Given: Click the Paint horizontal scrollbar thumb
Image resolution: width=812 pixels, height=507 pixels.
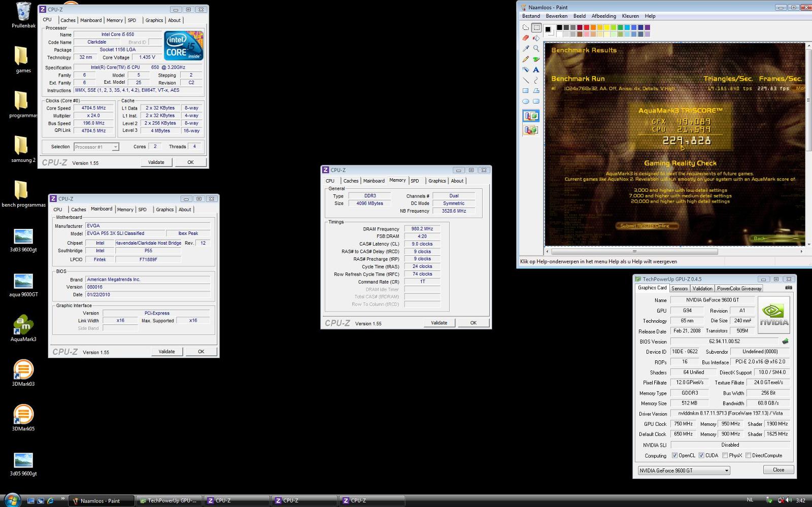Looking at the screenshot, I should click(634, 251).
